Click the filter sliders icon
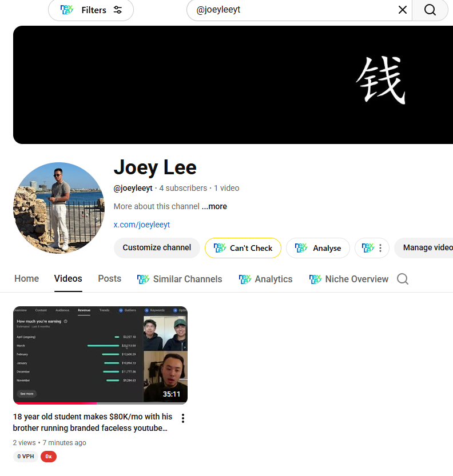Image resolution: width=453 pixels, height=476 pixels. (x=118, y=10)
